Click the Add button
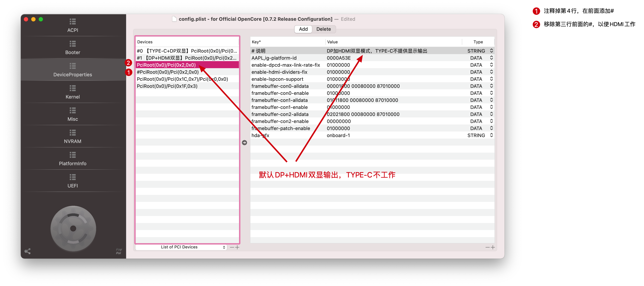The image size is (644, 286). pos(303,29)
